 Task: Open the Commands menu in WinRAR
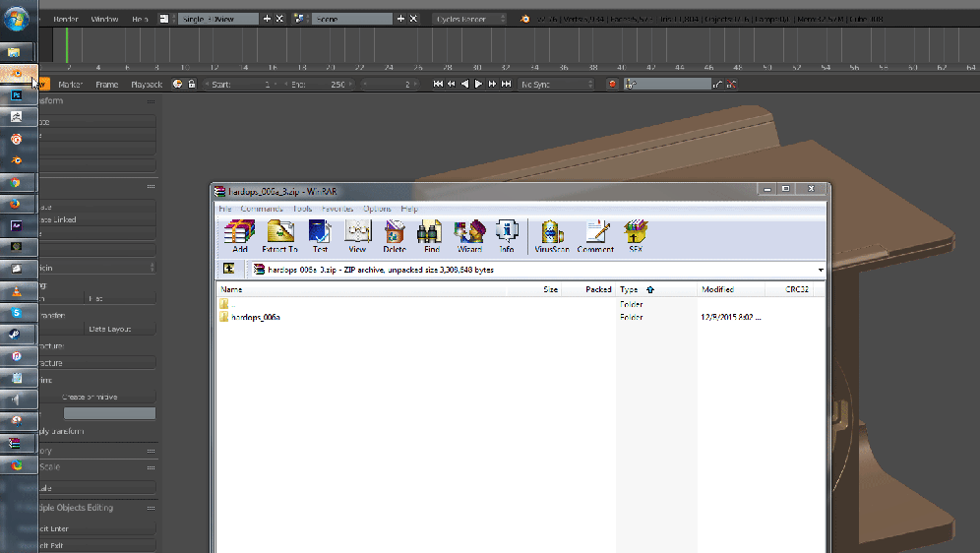(x=261, y=209)
